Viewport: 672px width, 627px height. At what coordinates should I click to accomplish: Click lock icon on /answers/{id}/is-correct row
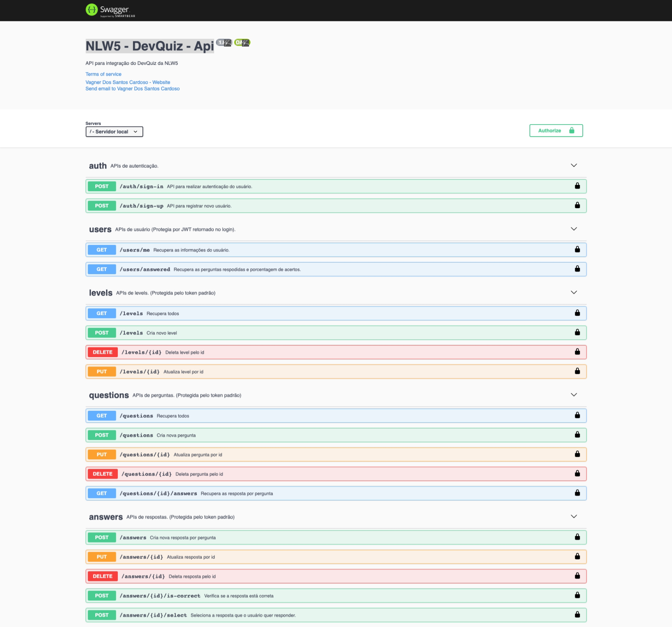click(x=577, y=595)
